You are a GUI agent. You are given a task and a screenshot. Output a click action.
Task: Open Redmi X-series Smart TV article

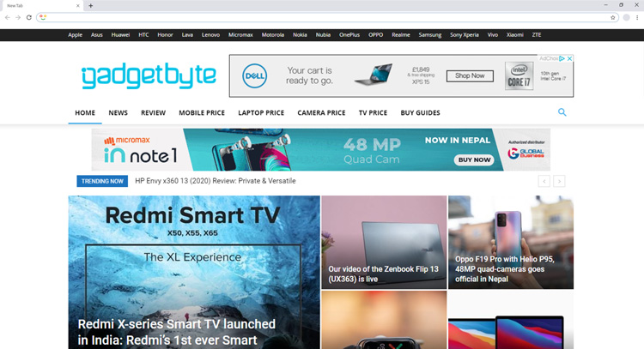coord(177,332)
